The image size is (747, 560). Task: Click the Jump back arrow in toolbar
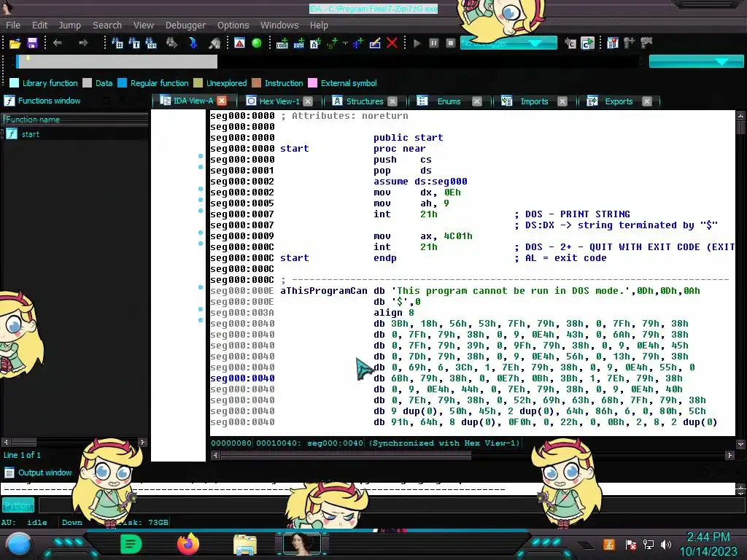(58, 43)
